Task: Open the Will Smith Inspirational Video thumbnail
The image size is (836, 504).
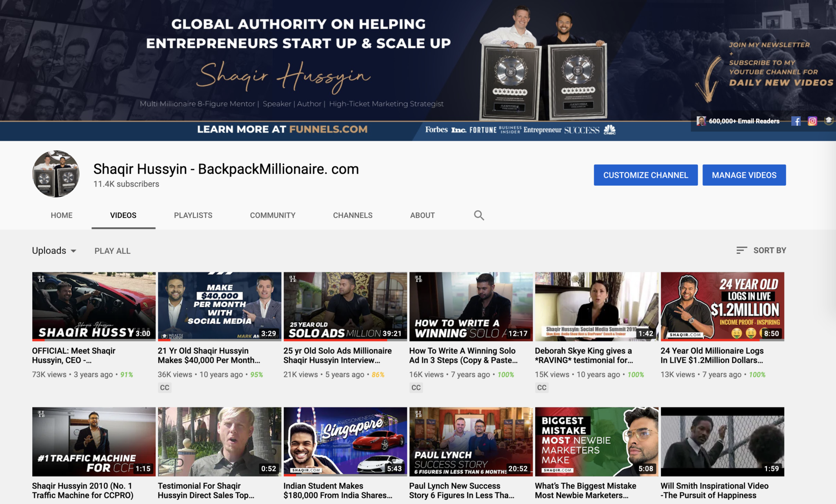Action: coord(723,442)
